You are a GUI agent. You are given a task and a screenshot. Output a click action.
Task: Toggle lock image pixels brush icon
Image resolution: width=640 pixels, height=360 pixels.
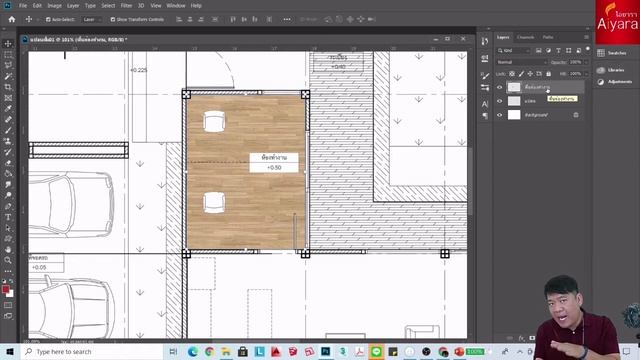click(521, 74)
